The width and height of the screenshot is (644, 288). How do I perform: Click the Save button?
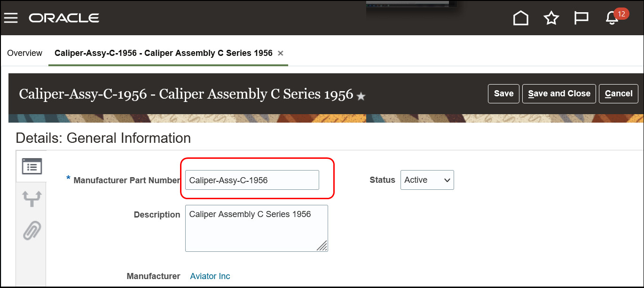[503, 93]
